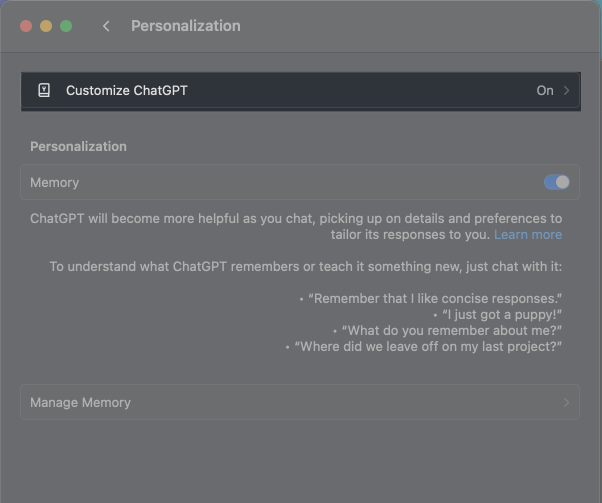
Task: Maximize the window with the green button
Action: [66, 26]
